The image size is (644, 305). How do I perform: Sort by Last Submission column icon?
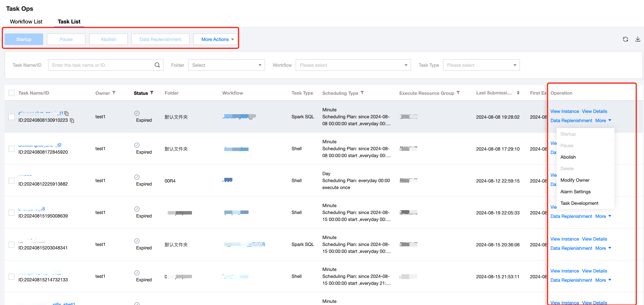518,93
